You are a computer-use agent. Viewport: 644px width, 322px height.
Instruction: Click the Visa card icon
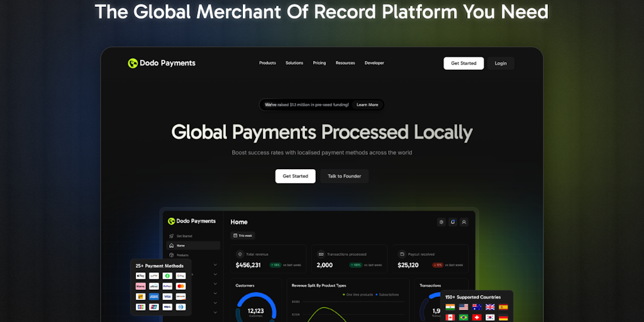(x=167, y=296)
